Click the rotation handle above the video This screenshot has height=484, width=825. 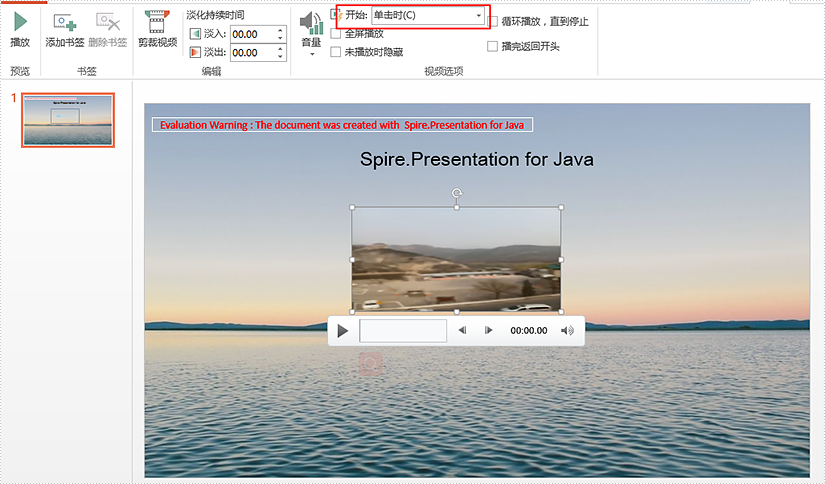(x=457, y=193)
